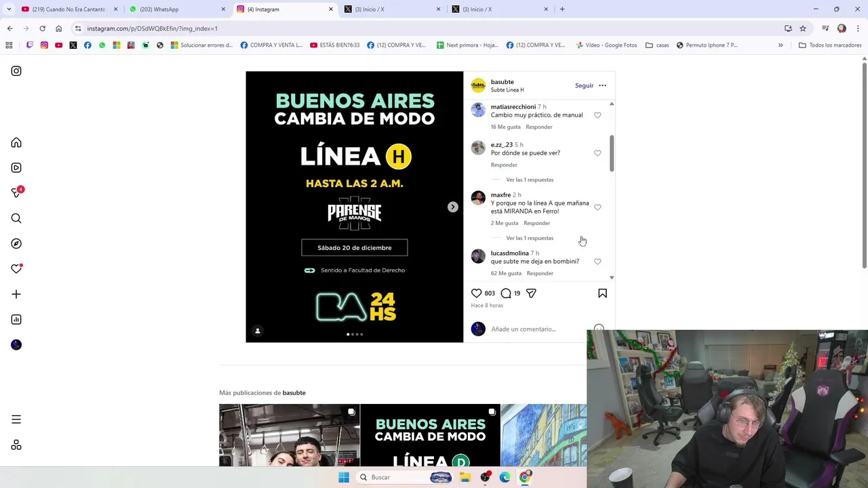Screen dimensions: 868x488
Task: Reload the Instagram page
Action: [x=42, y=28]
